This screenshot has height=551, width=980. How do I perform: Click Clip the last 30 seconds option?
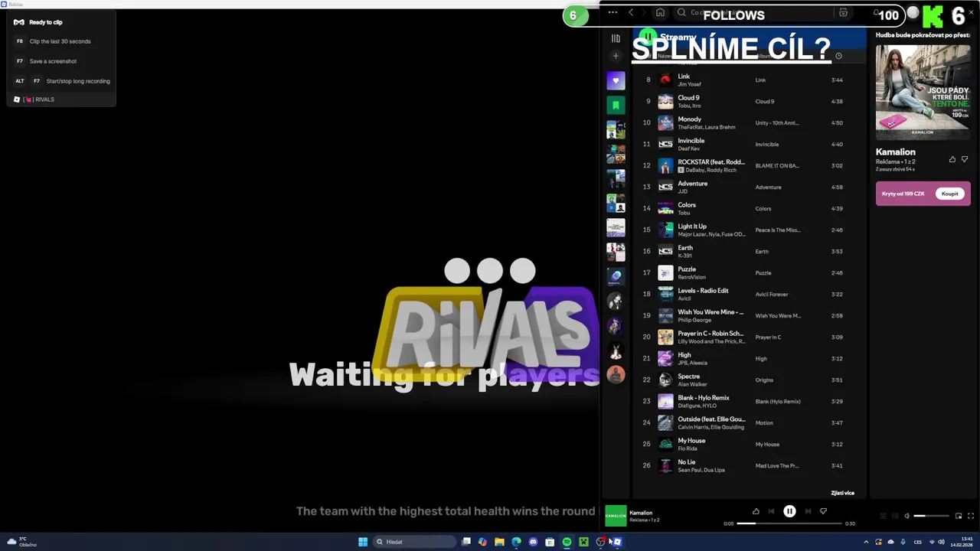(60, 41)
